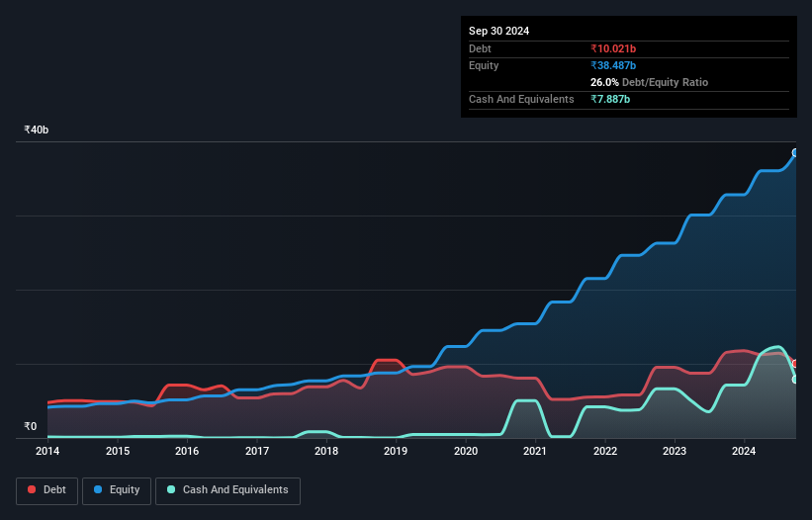Click the 2014 x-axis label
Screen dimensions: 812x520
47,451
